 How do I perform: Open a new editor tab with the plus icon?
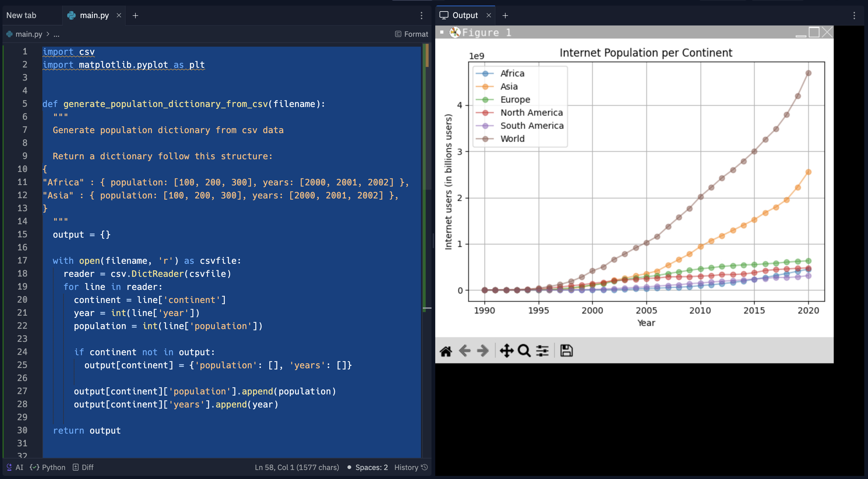click(135, 16)
